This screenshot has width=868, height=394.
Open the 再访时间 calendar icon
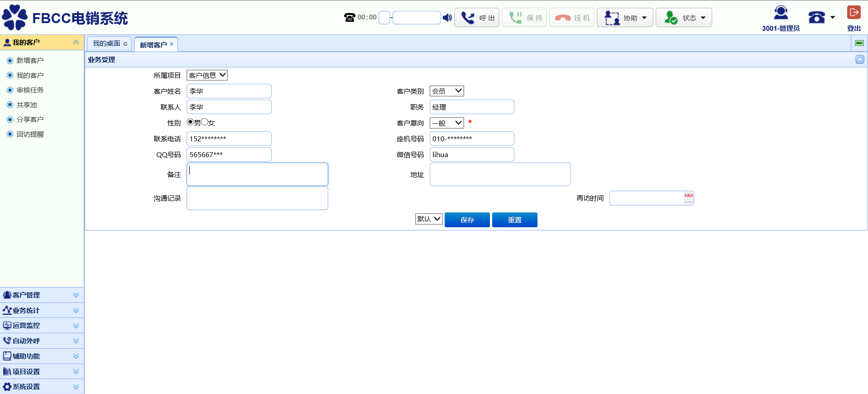[x=689, y=198]
